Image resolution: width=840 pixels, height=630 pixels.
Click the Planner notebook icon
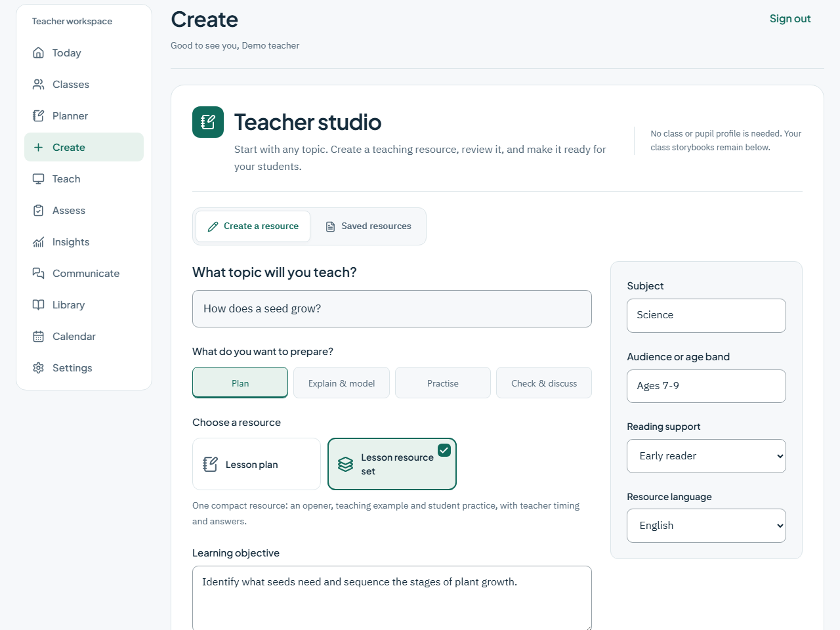point(39,116)
